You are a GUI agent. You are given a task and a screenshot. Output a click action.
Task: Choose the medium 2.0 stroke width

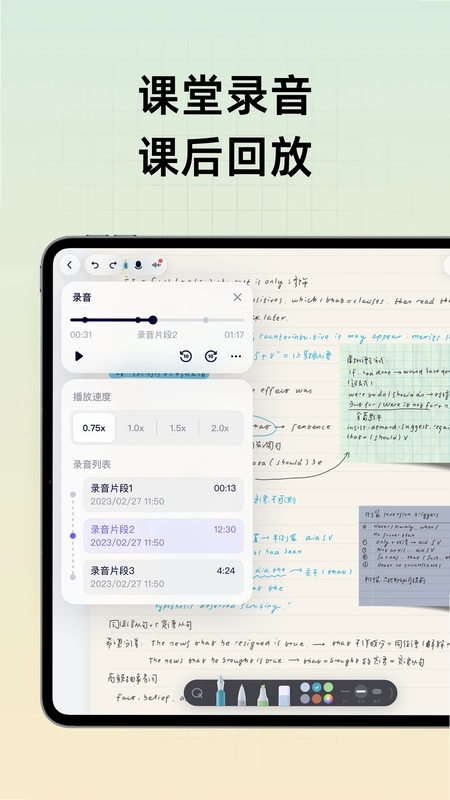tap(361, 692)
